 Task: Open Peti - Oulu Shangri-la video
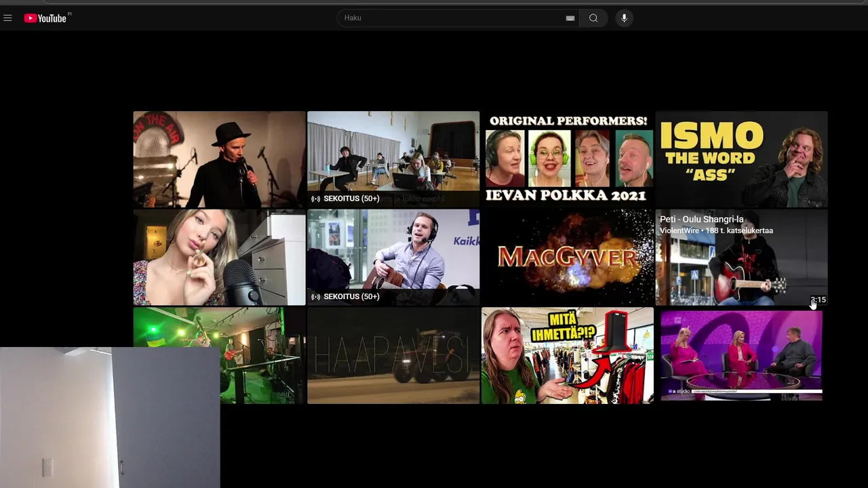click(x=741, y=258)
